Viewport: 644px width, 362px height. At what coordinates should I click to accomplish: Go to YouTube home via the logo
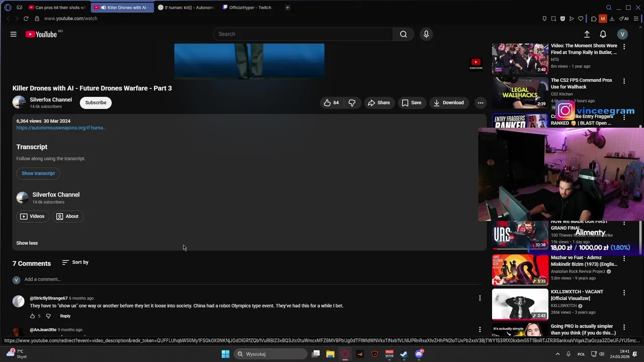[x=41, y=34]
